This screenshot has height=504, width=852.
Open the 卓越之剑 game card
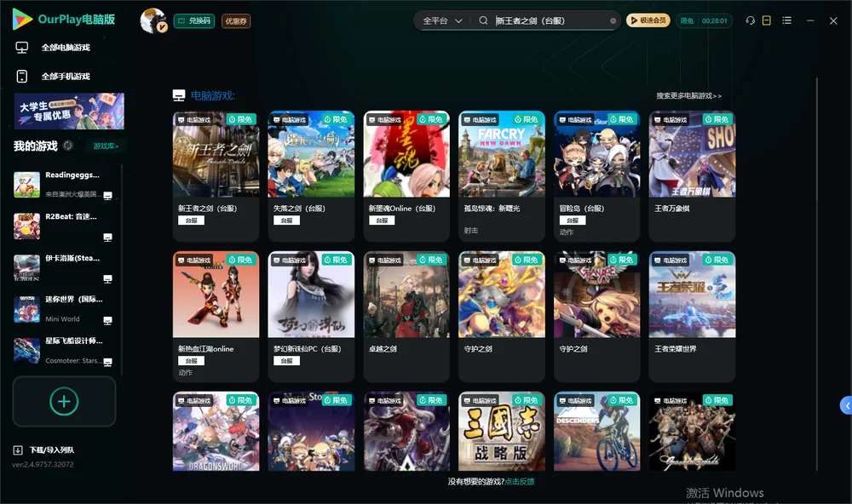pos(406,317)
